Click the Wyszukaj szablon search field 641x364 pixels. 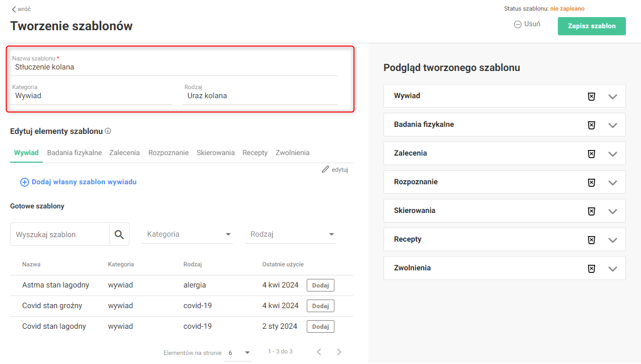[x=60, y=235]
